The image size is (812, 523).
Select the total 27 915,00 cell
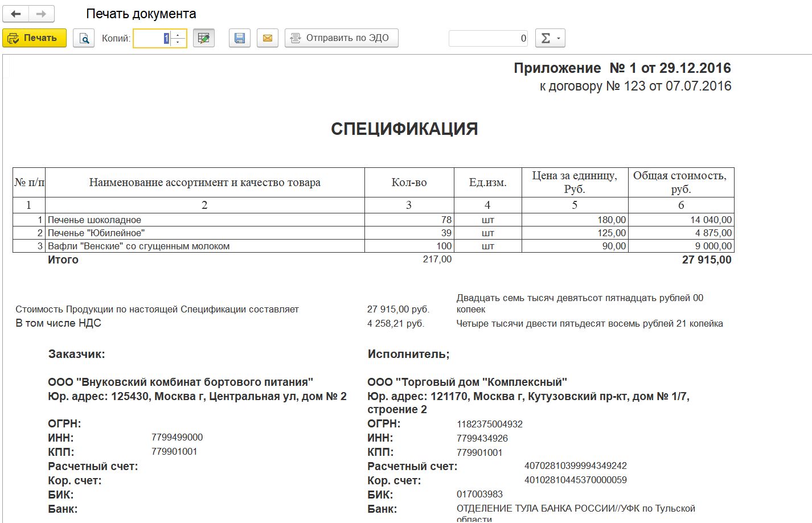click(681, 260)
